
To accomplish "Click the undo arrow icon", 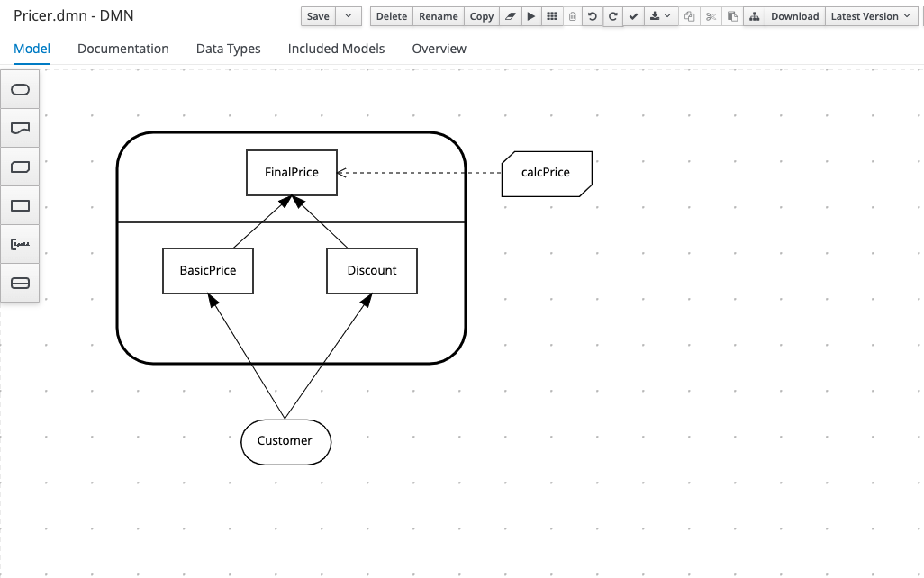I will [592, 16].
